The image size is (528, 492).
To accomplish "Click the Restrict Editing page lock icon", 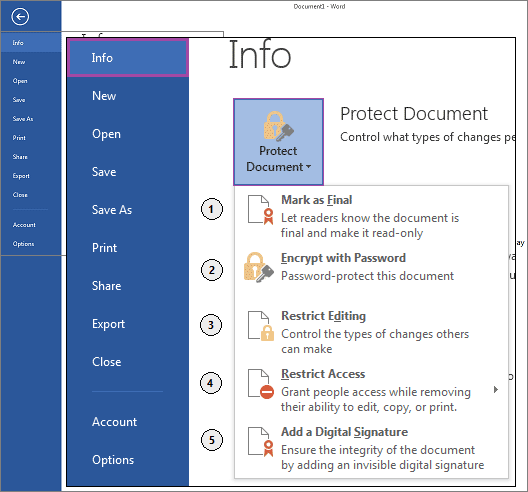I will click(x=261, y=326).
